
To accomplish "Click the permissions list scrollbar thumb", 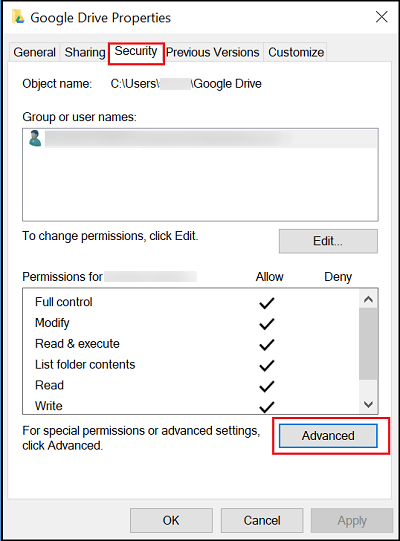I will coord(368,344).
